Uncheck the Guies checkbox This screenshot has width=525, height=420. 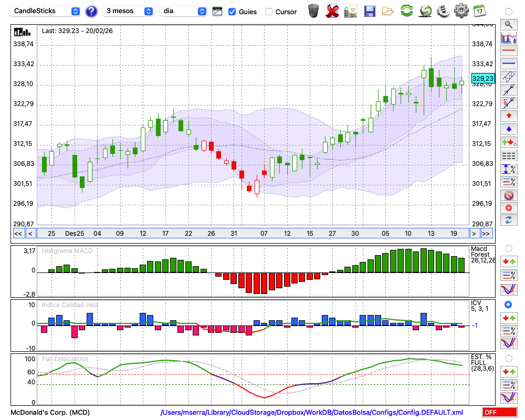pyautogui.click(x=232, y=12)
